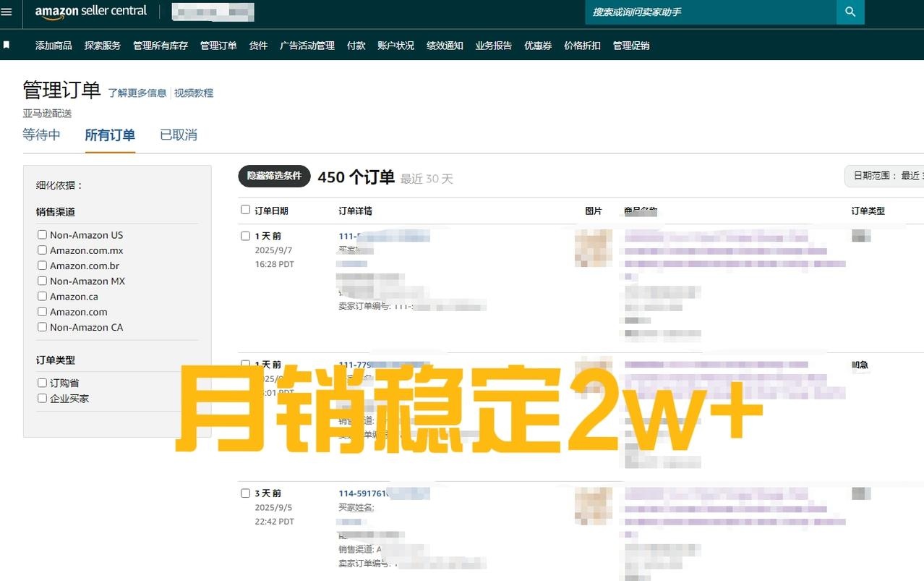Viewport: 924px width, 581px height.
Task: Click the 销售渠道 filter heading
Action: tap(56, 212)
